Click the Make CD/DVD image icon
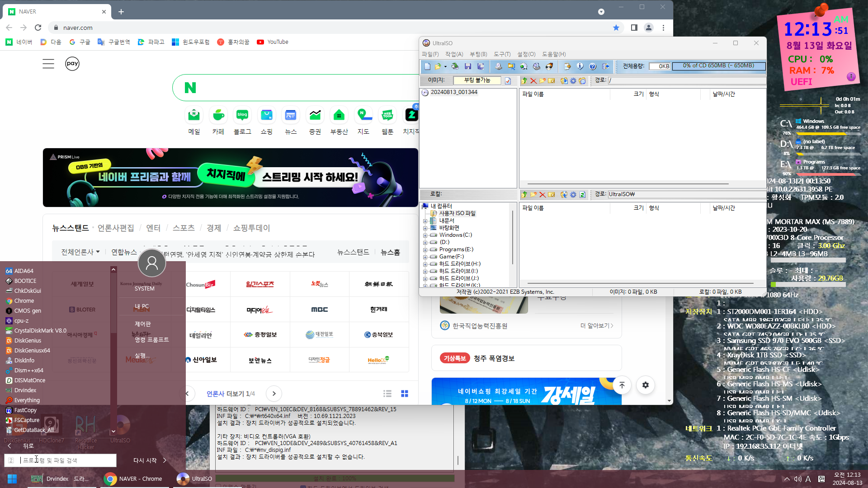Screen dimensions: 868x488 point(499,66)
